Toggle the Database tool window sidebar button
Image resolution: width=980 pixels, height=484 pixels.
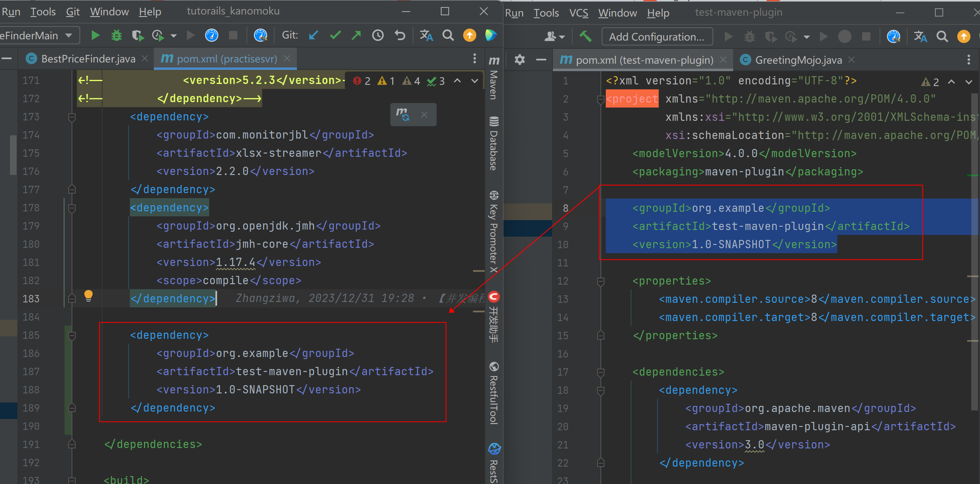[x=494, y=144]
